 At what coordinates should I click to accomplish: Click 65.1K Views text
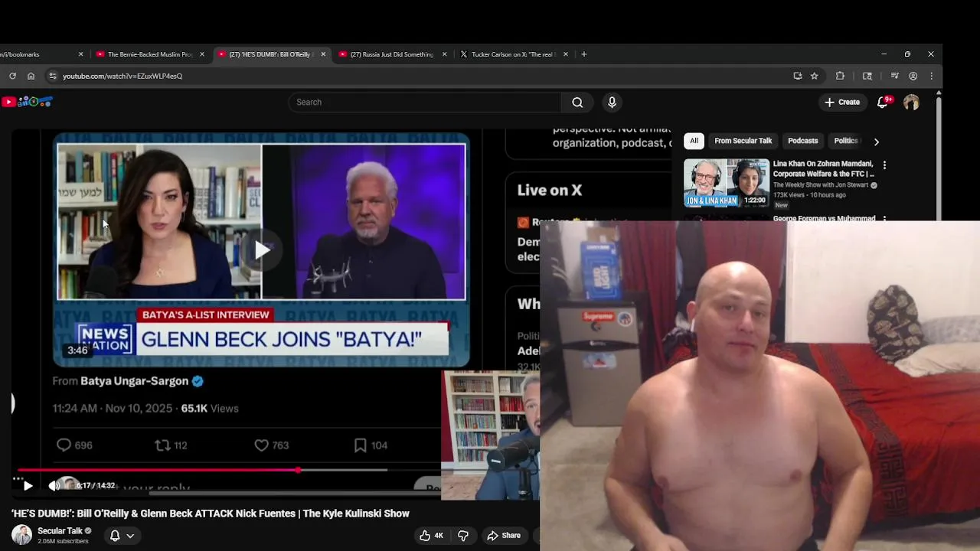click(x=210, y=409)
